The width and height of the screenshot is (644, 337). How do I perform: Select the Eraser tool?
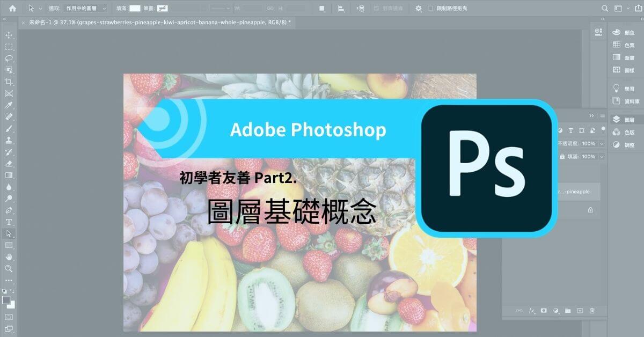point(9,164)
